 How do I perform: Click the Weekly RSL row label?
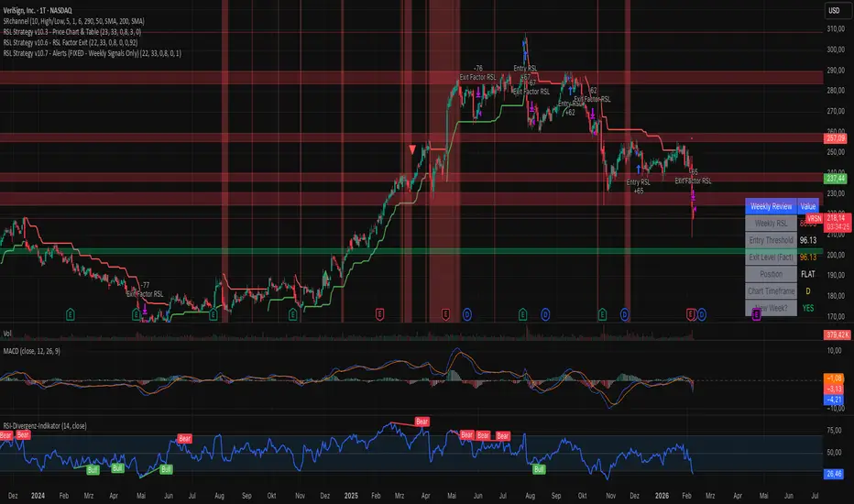772,224
